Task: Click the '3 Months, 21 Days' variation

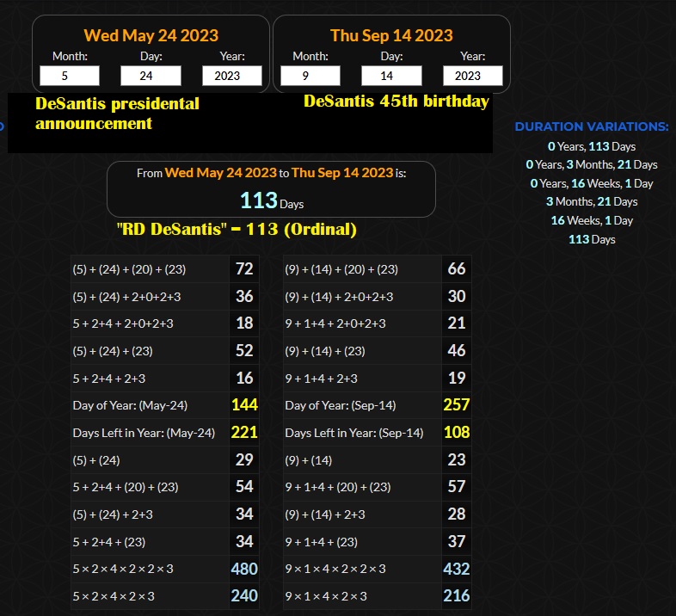Action: click(x=592, y=202)
